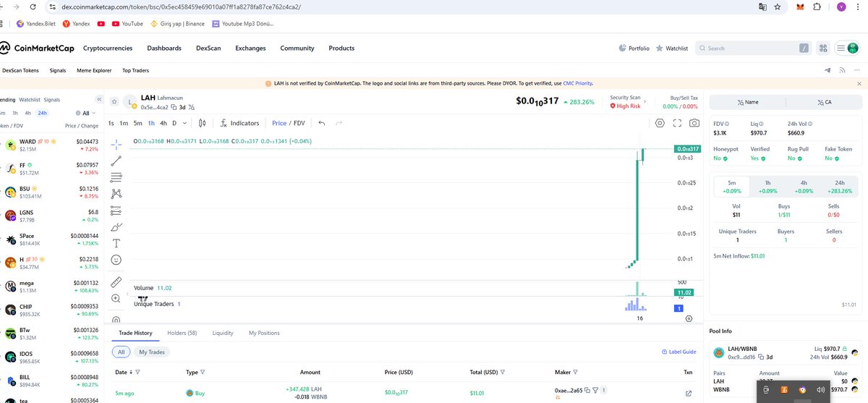The width and height of the screenshot is (868, 403).
Task: Select the 5m chart interval
Action: pyautogui.click(x=137, y=123)
